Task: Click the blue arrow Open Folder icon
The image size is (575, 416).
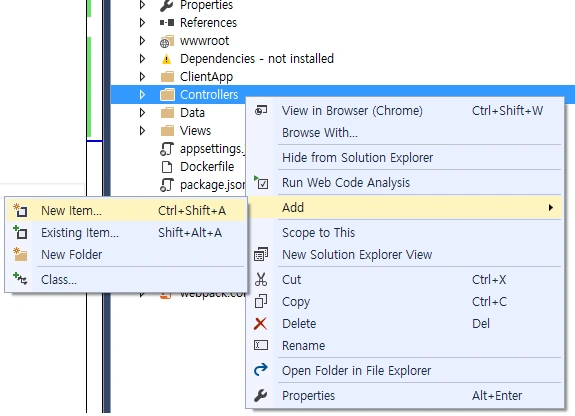Action: (x=260, y=370)
